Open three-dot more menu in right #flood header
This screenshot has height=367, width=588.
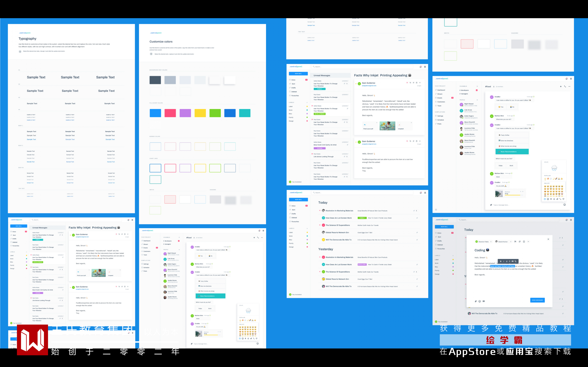(x=569, y=86)
